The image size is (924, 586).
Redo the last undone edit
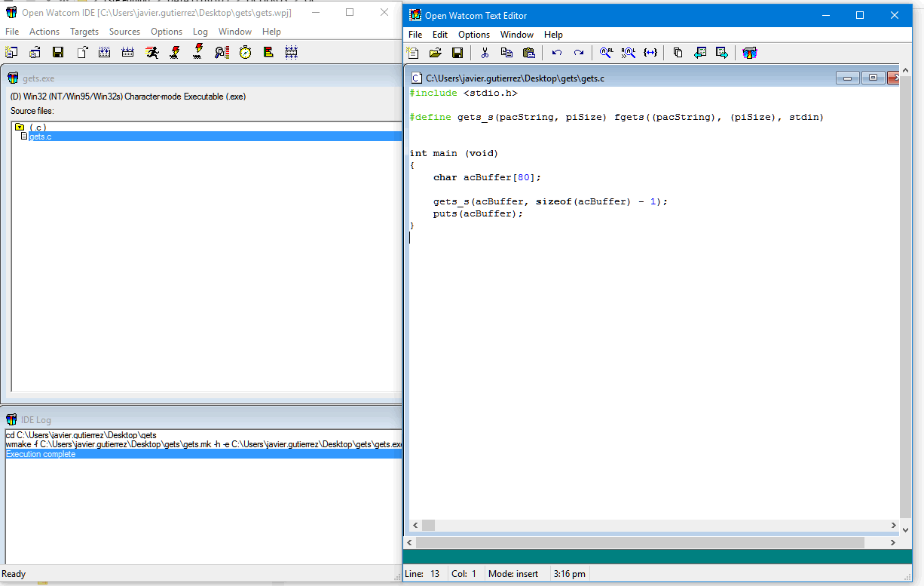pyautogui.click(x=578, y=53)
